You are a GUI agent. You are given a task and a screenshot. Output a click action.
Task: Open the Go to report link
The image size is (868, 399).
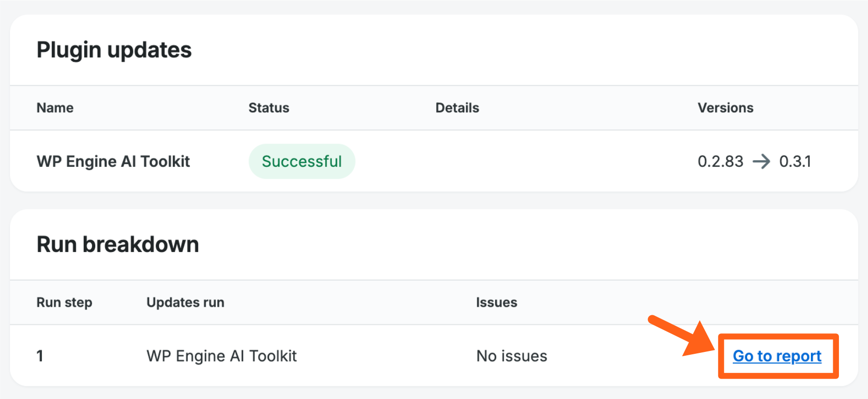tap(777, 356)
